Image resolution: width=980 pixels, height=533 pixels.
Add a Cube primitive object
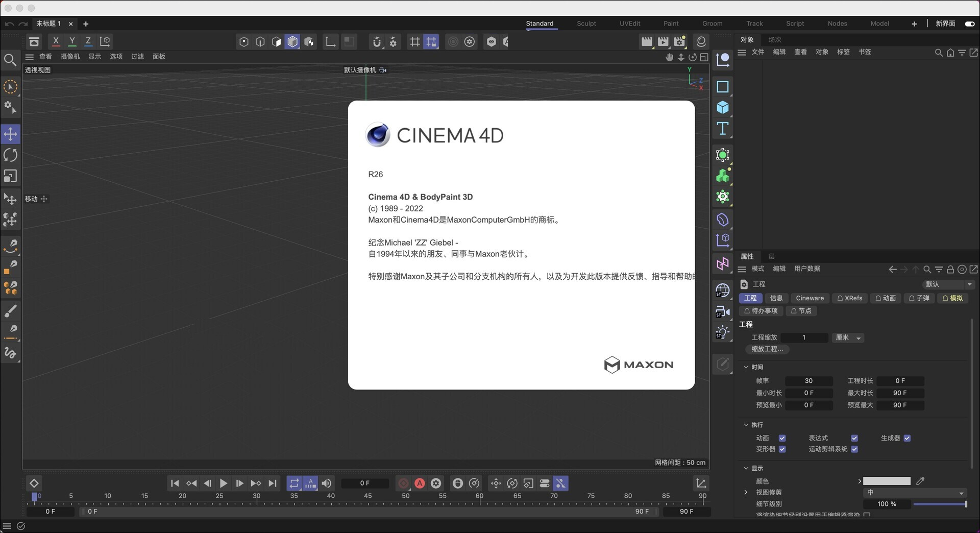723,107
